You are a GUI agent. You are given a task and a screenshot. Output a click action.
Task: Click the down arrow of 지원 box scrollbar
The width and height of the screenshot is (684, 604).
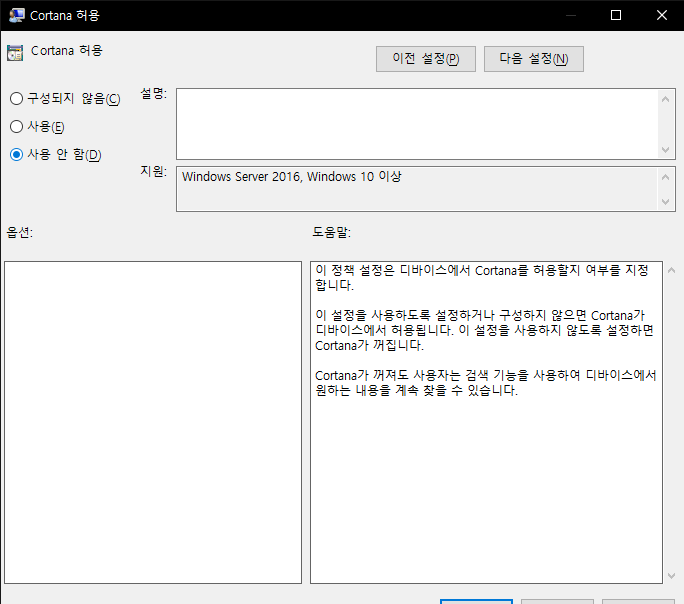665,201
